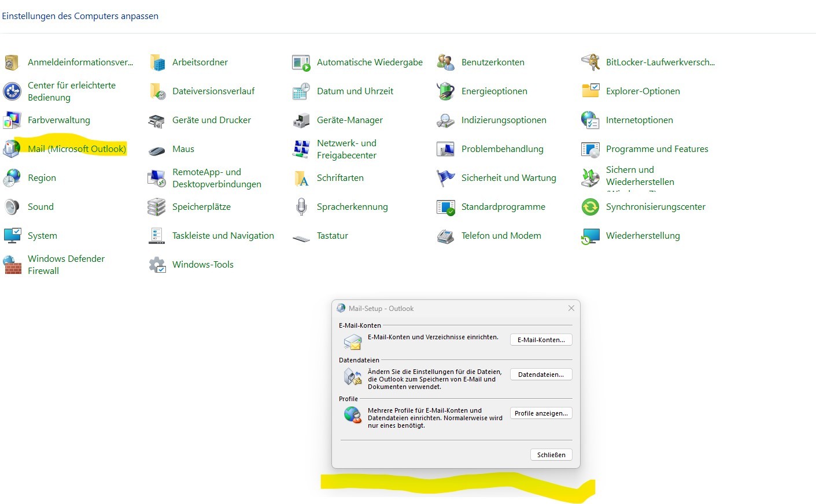Click the BitLocker keys icon
Screen dimensions: 816x504
point(590,62)
